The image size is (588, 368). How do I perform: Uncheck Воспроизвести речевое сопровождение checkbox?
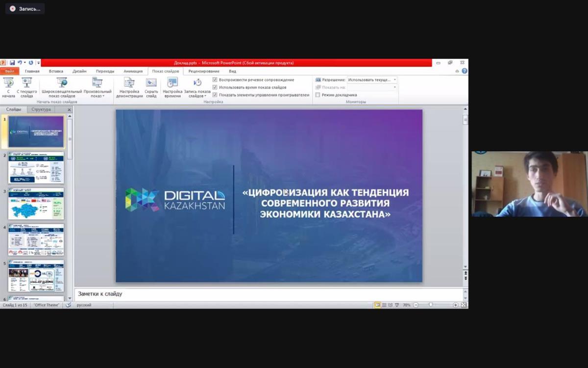click(x=215, y=79)
